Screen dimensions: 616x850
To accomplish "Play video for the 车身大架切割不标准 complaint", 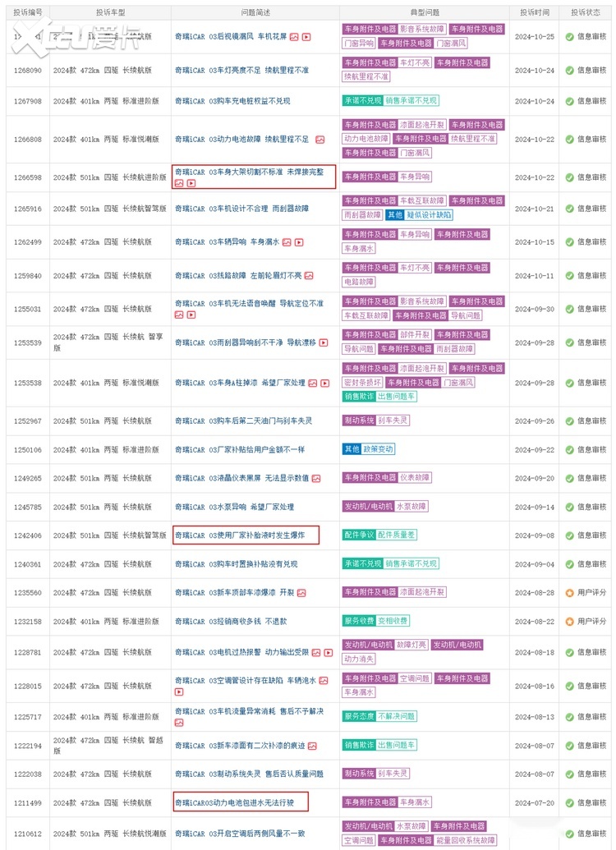I will click(191, 183).
